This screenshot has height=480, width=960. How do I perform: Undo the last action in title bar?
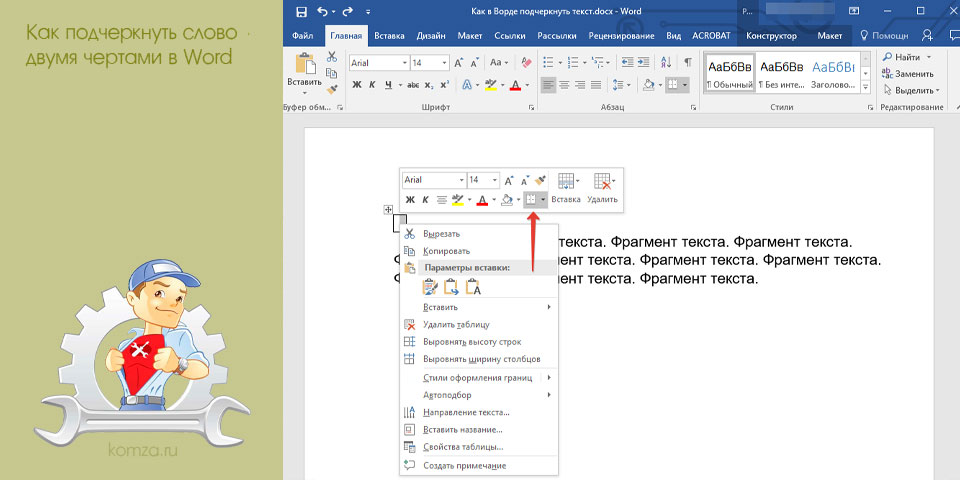click(323, 11)
